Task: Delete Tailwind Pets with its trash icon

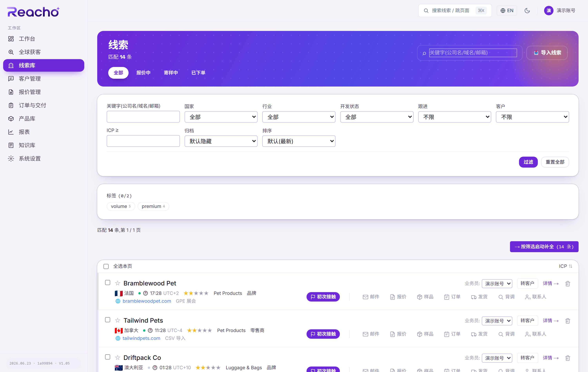Action: click(567, 321)
